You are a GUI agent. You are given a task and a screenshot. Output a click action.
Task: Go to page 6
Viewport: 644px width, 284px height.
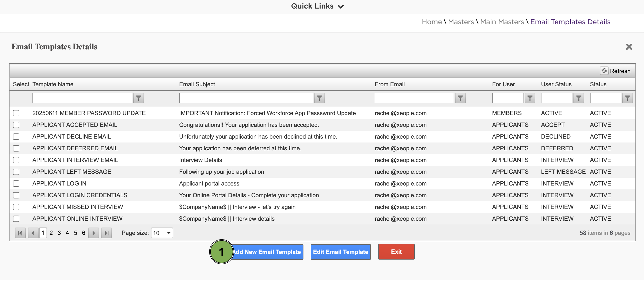[83, 233]
